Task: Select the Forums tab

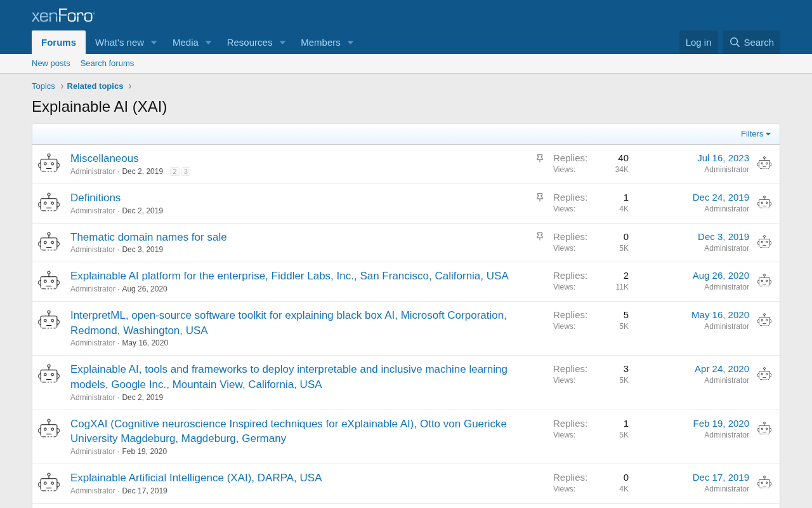Action: click(x=58, y=43)
